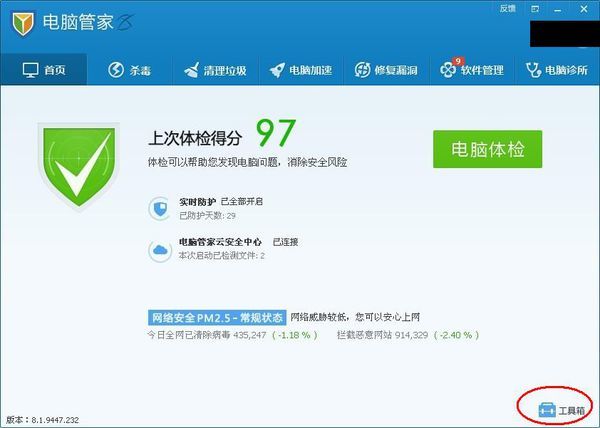Click 电脑管家云安全中心 status text
The height and width of the screenshot is (428, 600).
[238, 242]
